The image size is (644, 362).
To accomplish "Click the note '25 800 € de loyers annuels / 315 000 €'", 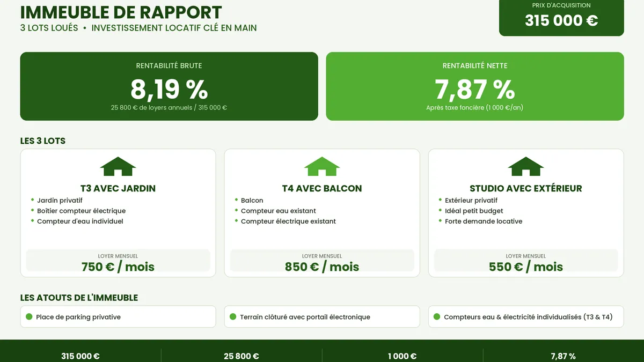I will point(169,107).
